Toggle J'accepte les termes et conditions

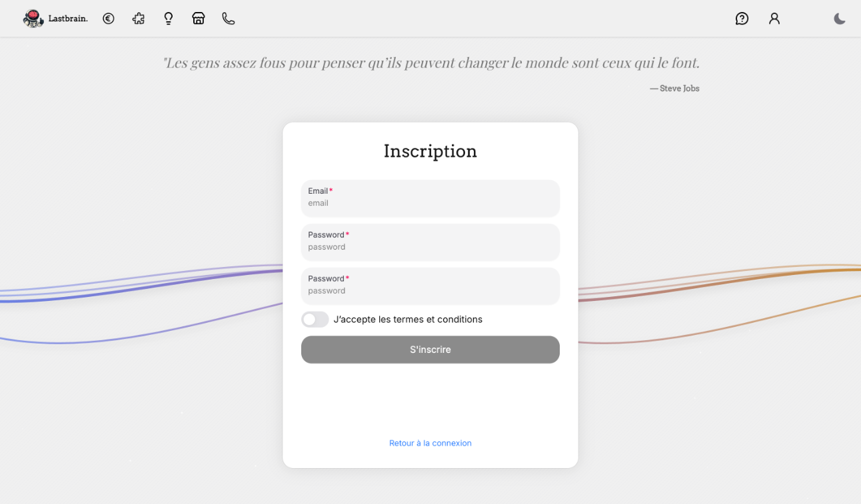click(315, 320)
